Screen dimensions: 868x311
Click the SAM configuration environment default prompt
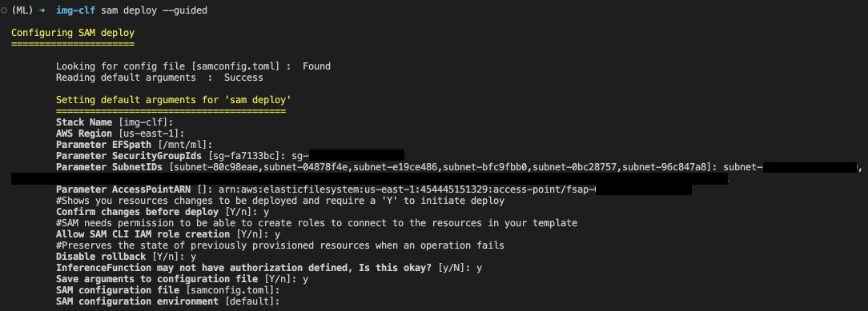coord(167,301)
